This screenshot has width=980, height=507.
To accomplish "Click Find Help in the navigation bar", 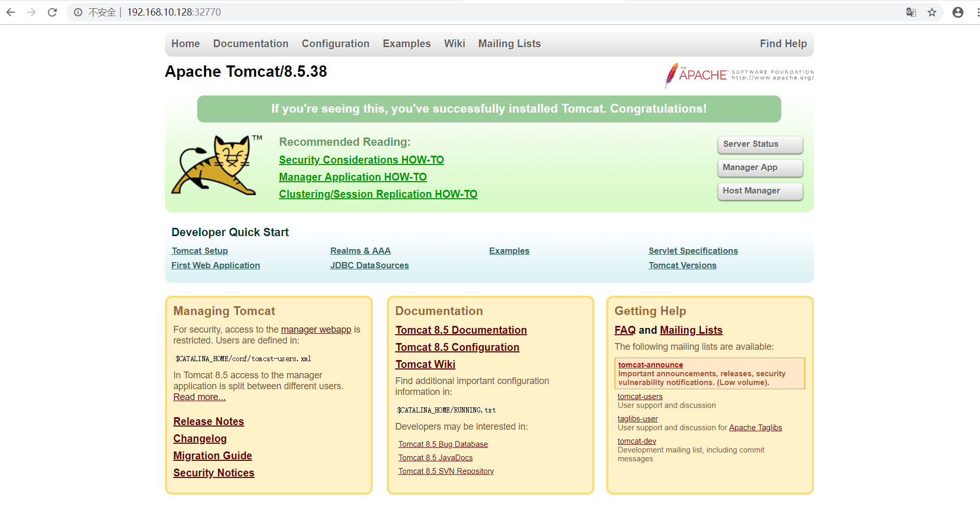I will [x=783, y=44].
